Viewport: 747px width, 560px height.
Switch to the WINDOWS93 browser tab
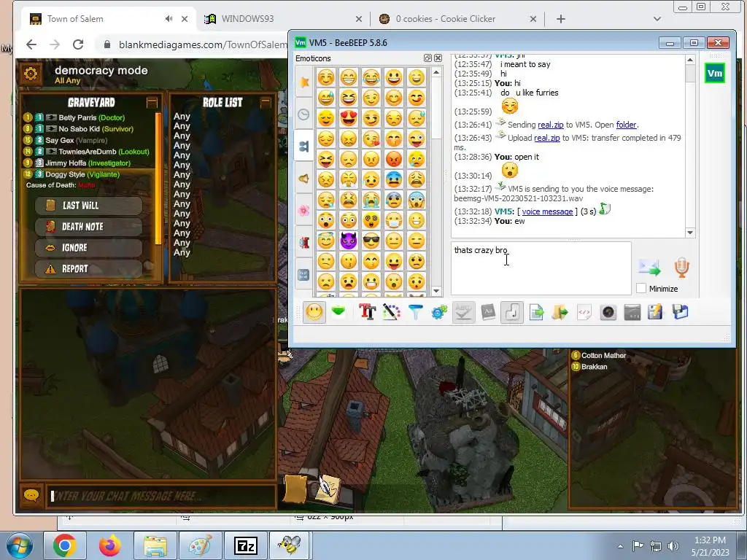click(x=284, y=19)
